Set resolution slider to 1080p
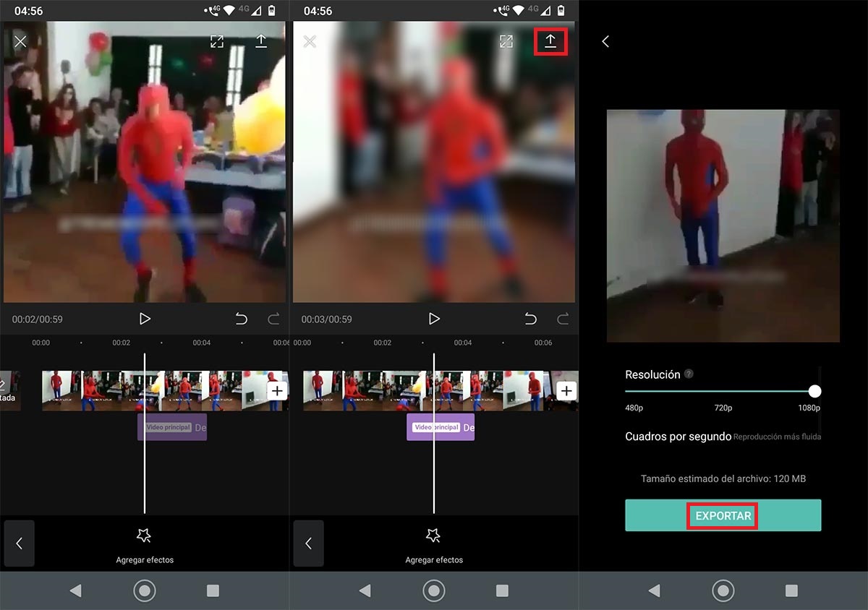Image resolution: width=868 pixels, height=610 pixels. [814, 391]
